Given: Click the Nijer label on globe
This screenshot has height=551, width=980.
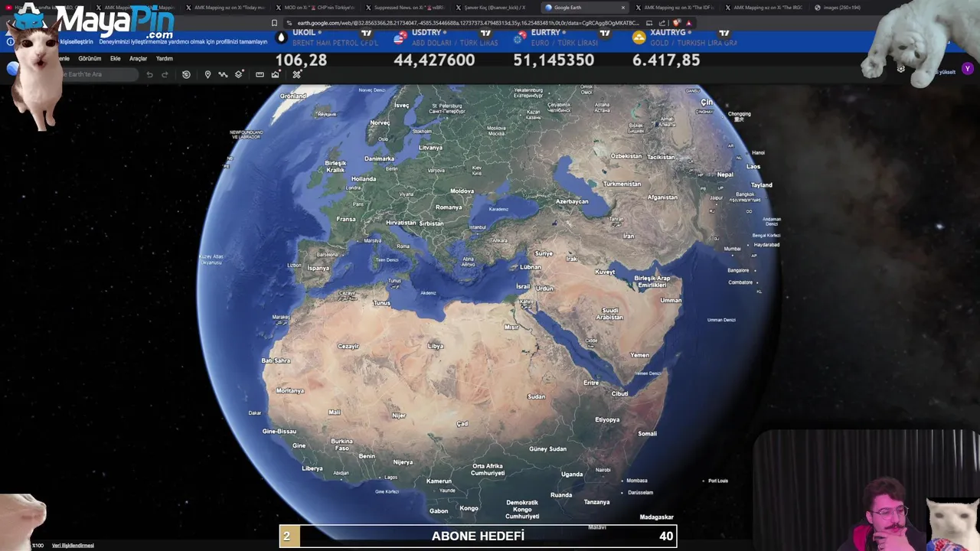Looking at the screenshot, I should coord(398,416).
